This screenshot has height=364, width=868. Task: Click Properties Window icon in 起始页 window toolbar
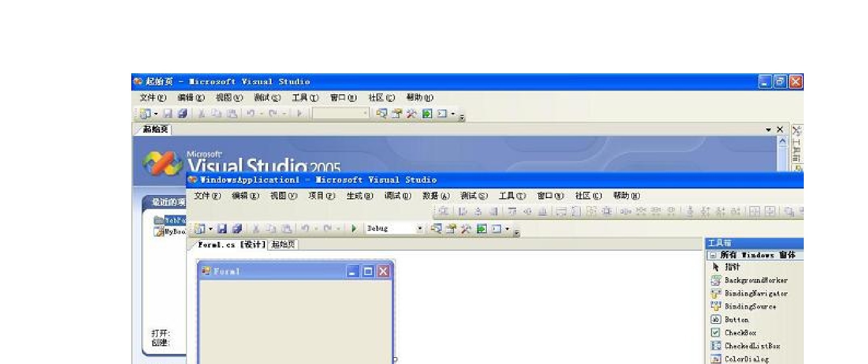(397, 114)
